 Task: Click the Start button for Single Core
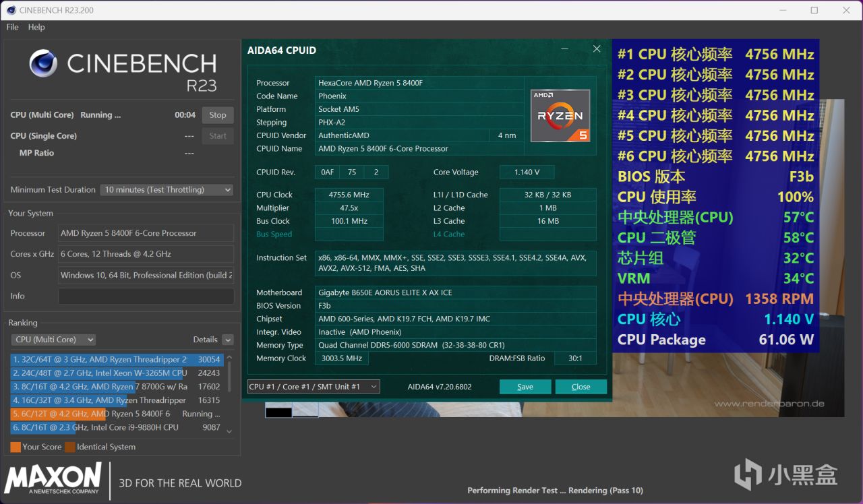pyautogui.click(x=218, y=136)
